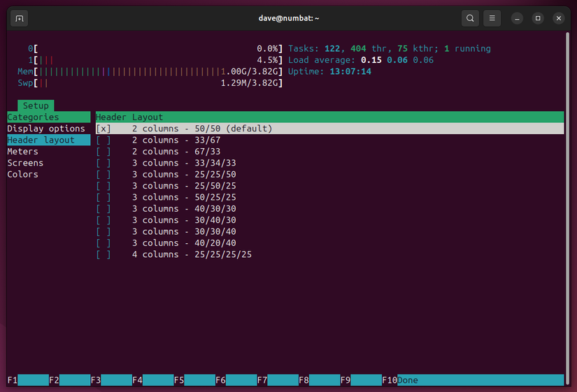Click the F10 Done button
This screenshot has height=392, width=577.
coord(473,380)
